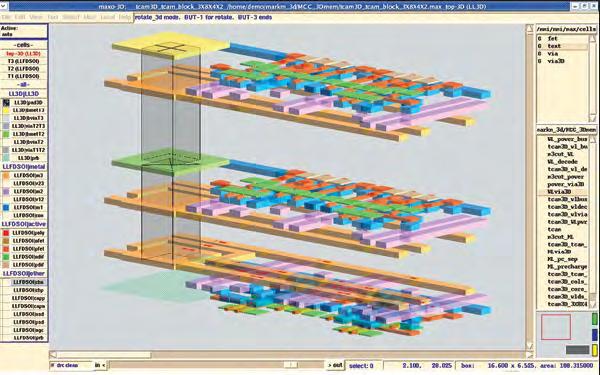The width and height of the screenshot is (600, 375).
Task: Click the small green square indicator
Action: [x=595, y=319]
